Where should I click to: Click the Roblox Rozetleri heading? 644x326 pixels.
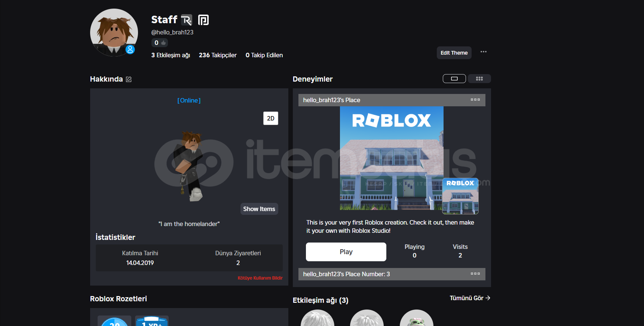(x=119, y=299)
